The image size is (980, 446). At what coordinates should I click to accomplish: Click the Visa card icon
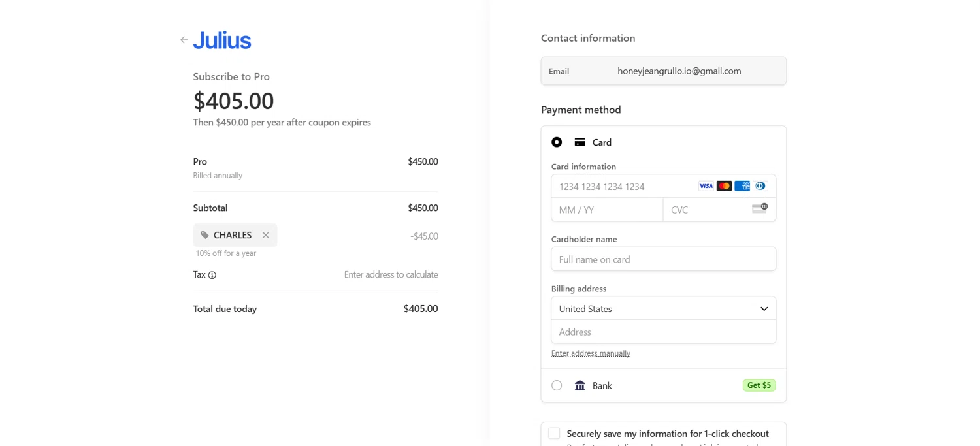coord(706,186)
